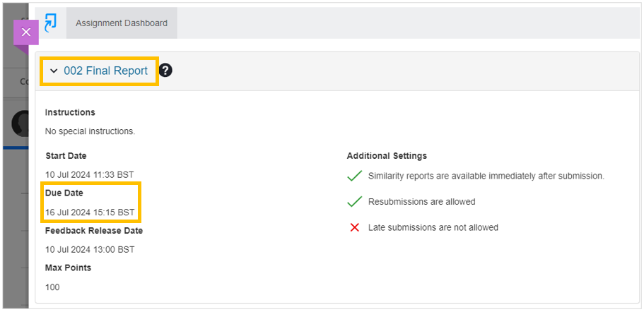Open the 002 Final Report link
The height and width of the screenshot is (312, 644).
[x=105, y=71]
